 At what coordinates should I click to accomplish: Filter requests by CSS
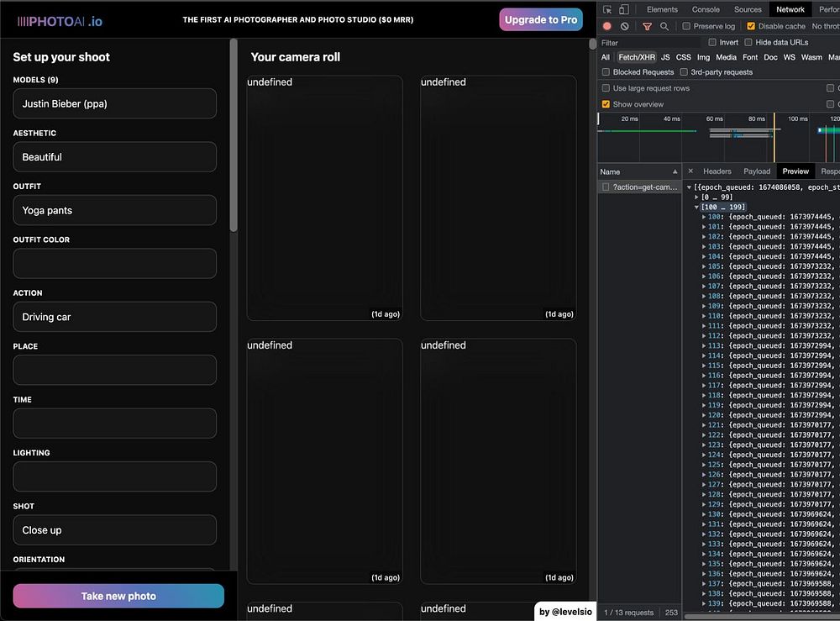pos(683,57)
